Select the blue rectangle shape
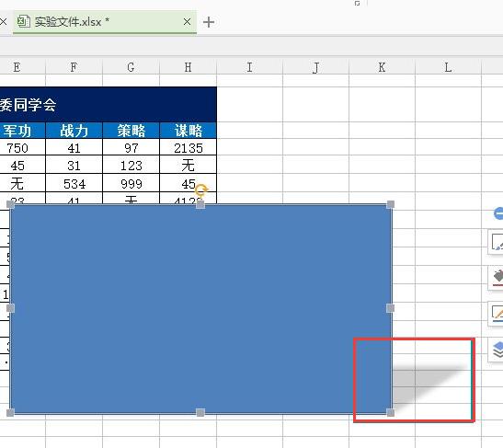Image resolution: width=503 pixels, height=448 pixels. coord(200,308)
